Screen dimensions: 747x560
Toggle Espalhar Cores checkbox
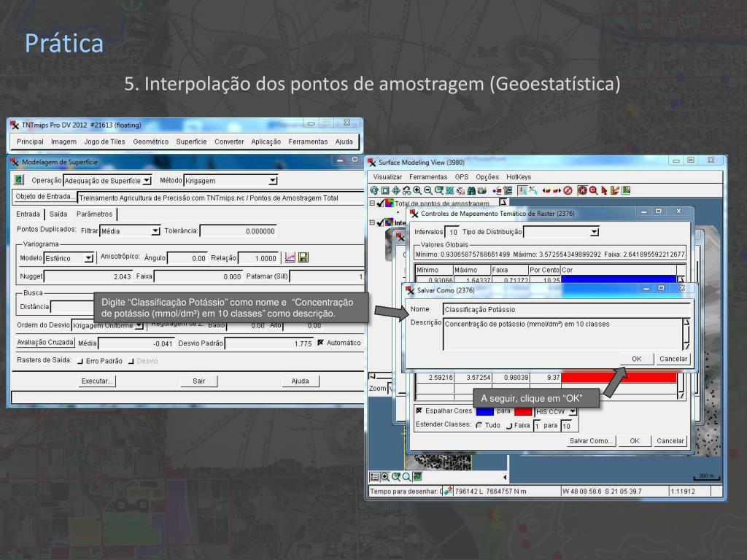[419, 411]
